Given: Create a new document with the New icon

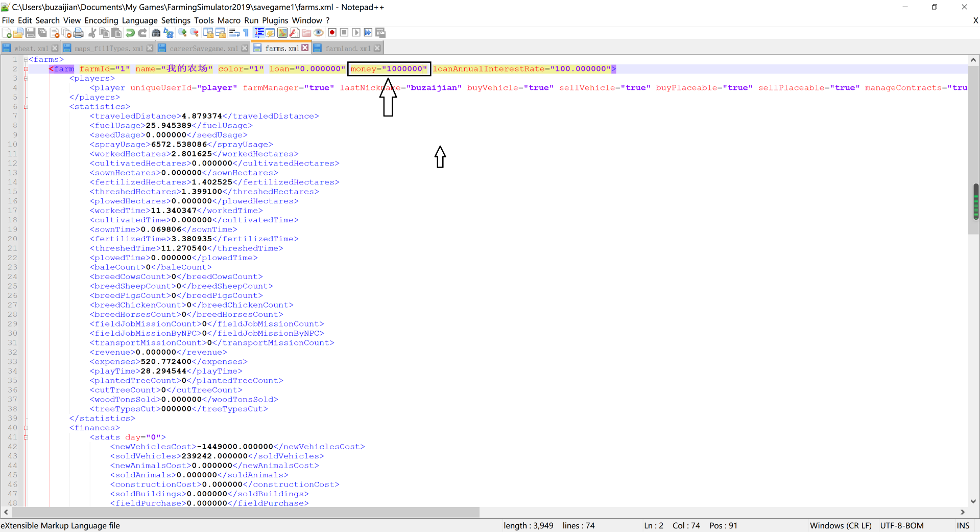Looking at the screenshot, I should 7,33.
